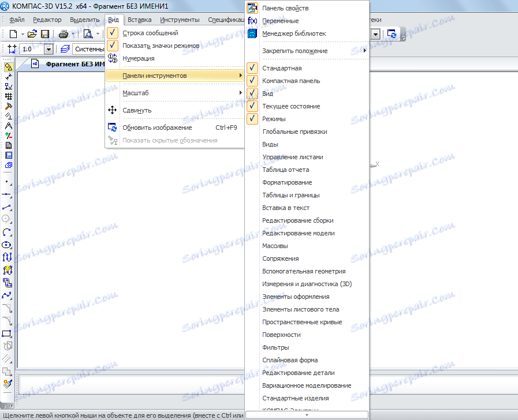
Task: Choose Менеджер библиотек entry
Action: click(x=307, y=33)
